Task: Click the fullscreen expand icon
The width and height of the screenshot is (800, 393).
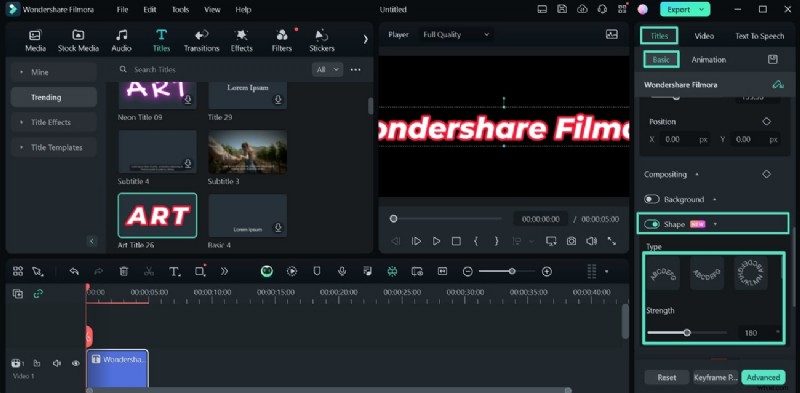Action: [611, 241]
